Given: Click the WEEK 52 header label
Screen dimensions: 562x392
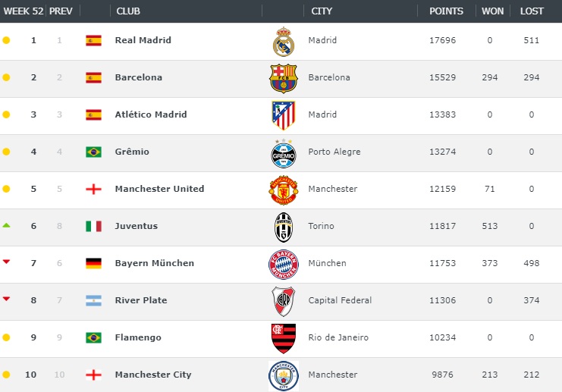Looking at the screenshot, I should 24,11.
